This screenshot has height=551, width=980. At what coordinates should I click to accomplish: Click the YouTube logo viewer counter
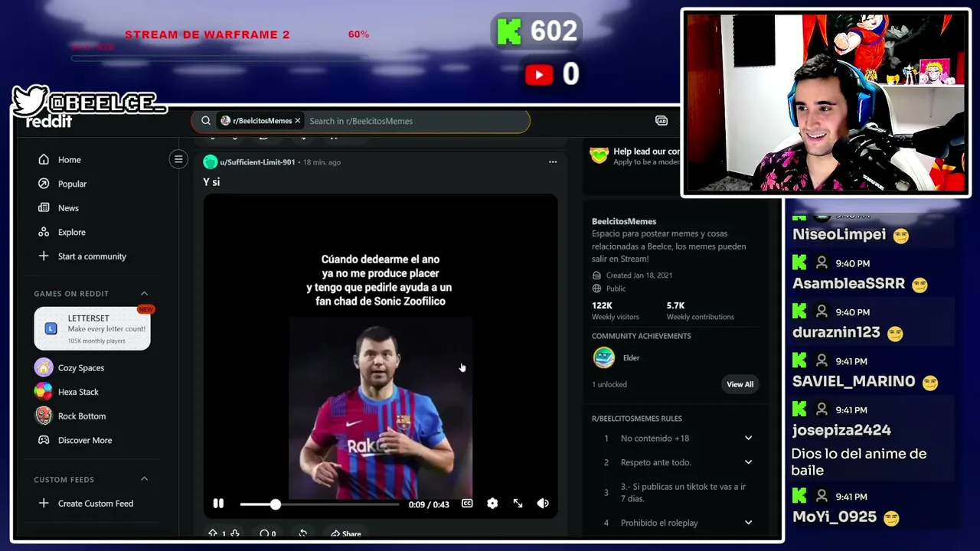[552, 74]
